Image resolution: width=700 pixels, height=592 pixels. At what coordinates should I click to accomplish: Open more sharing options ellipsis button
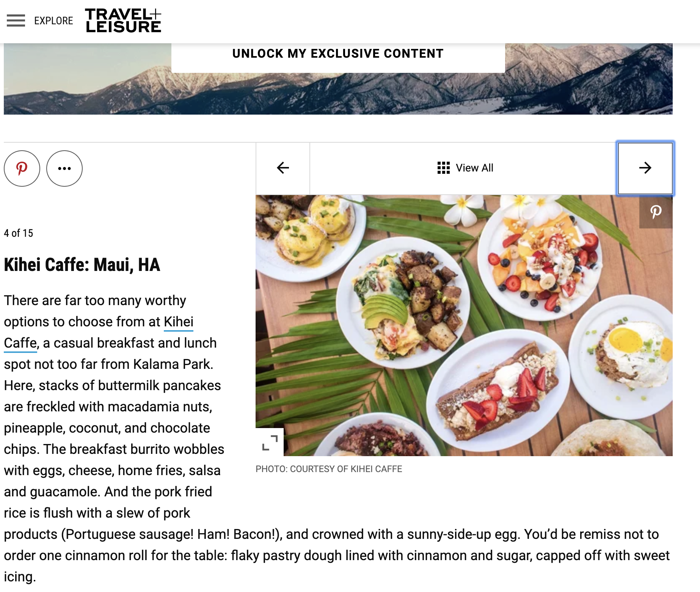(x=64, y=168)
